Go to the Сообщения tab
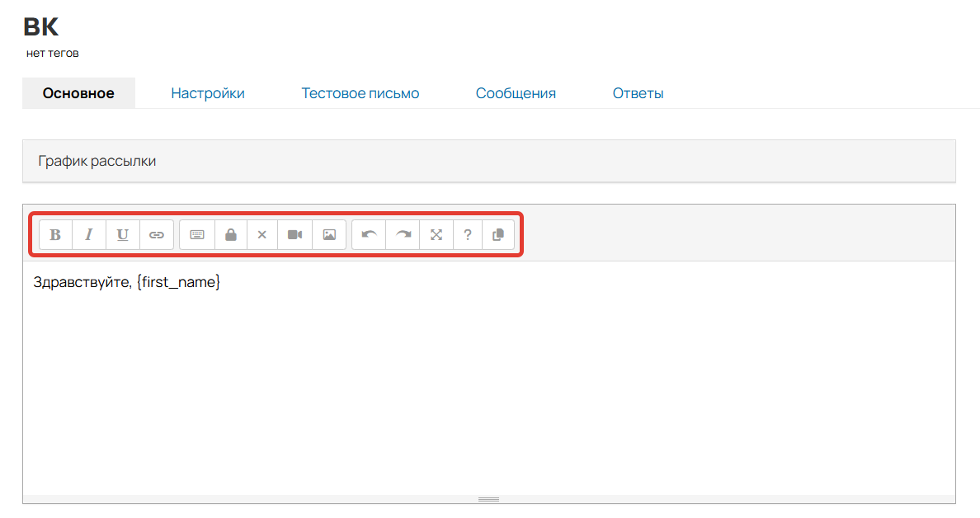Image resolution: width=980 pixels, height=518 pixels. click(x=516, y=93)
